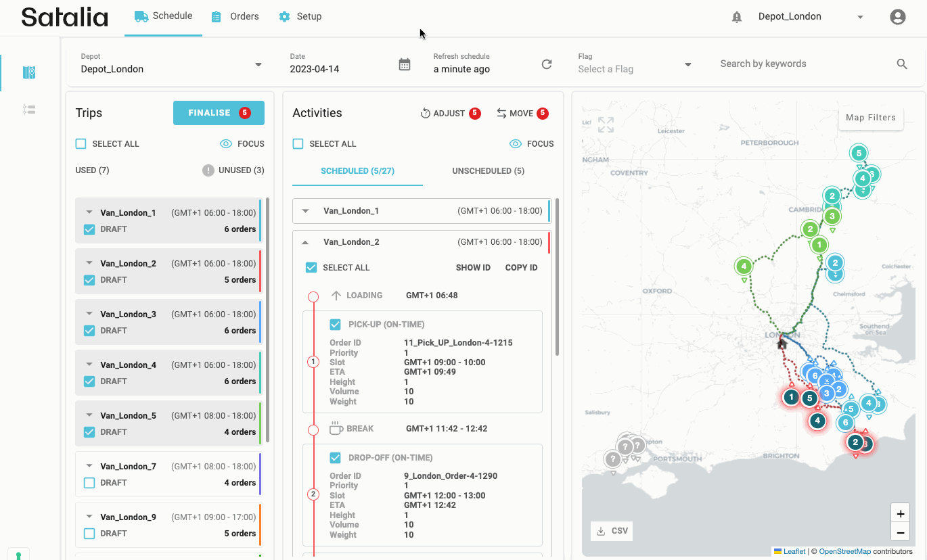The height and width of the screenshot is (560, 927).
Task: Check the Van_London_7 trip checkbox
Action: 89,483
